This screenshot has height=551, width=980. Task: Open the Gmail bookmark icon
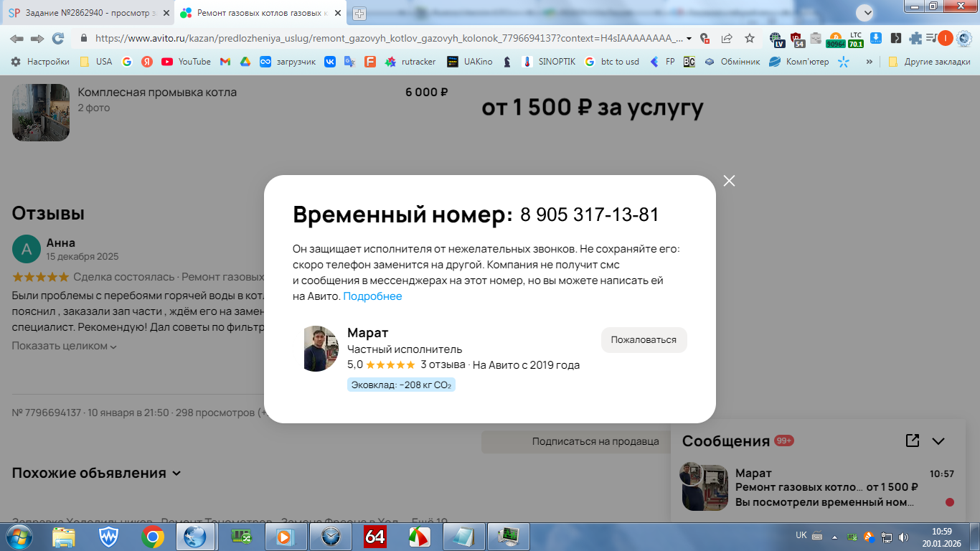(x=225, y=62)
